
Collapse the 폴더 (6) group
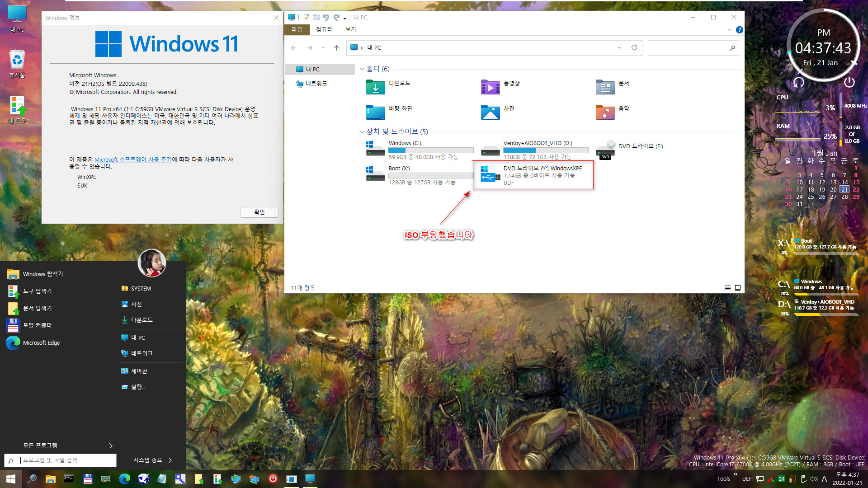pyautogui.click(x=362, y=69)
